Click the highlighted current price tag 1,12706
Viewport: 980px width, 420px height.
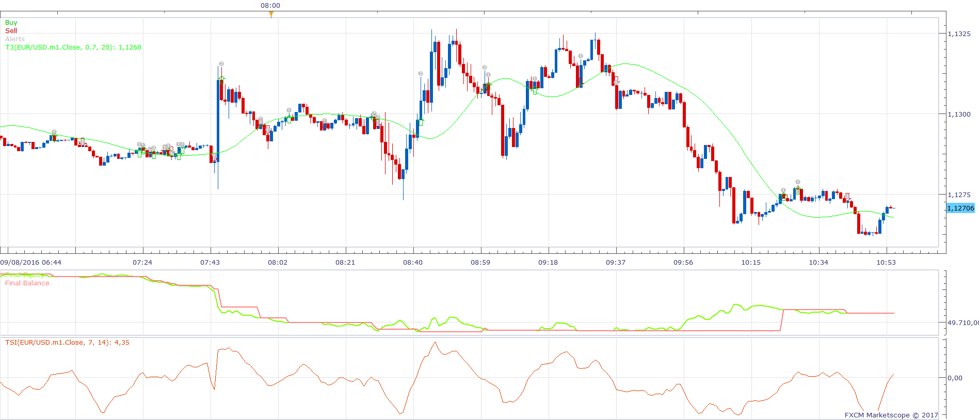coord(960,208)
